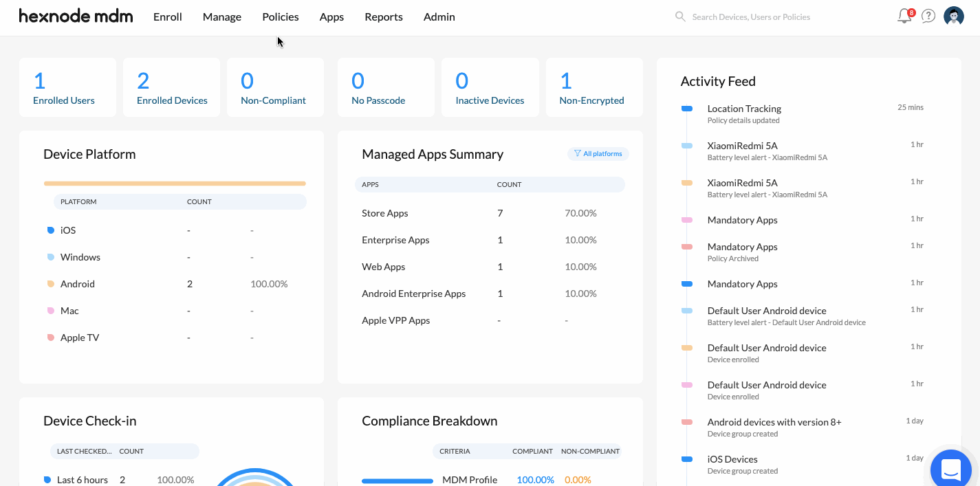Click the Activity Feed heading
The width and height of the screenshot is (980, 486).
[x=718, y=81]
